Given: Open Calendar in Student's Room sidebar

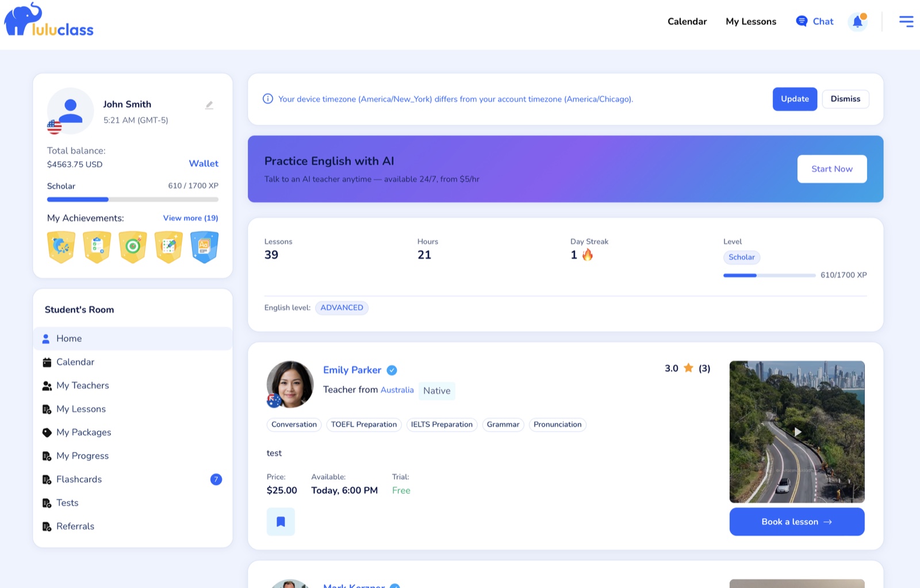Looking at the screenshot, I should [x=133, y=362].
